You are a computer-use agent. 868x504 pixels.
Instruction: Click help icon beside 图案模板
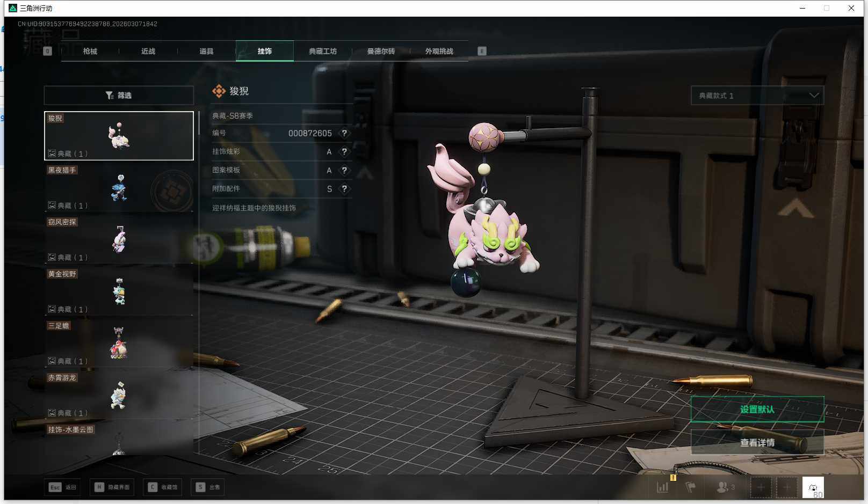point(344,170)
